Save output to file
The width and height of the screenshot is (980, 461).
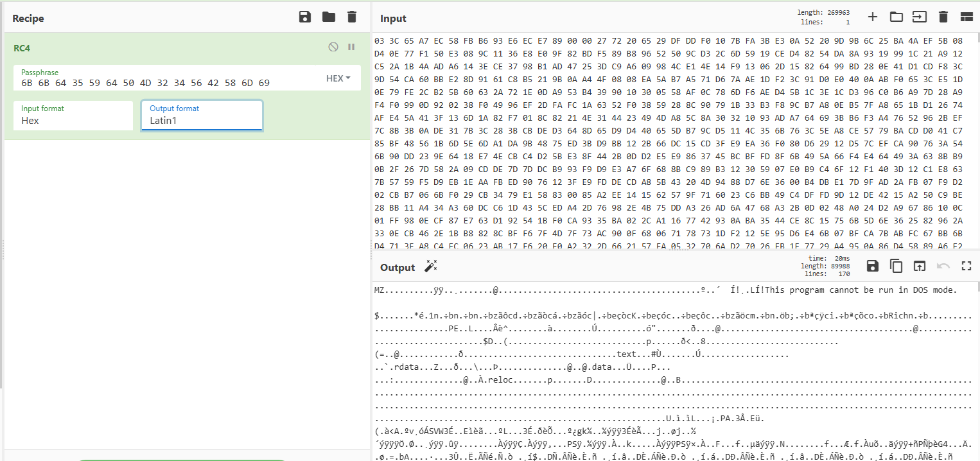(x=872, y=266)
